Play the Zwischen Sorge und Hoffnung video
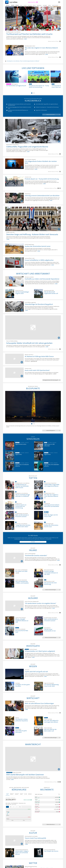 33,219
